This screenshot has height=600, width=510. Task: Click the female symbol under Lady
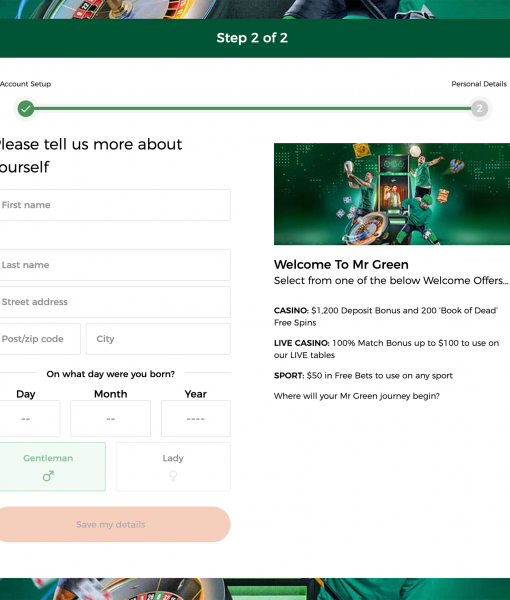[x=173, y=476]
